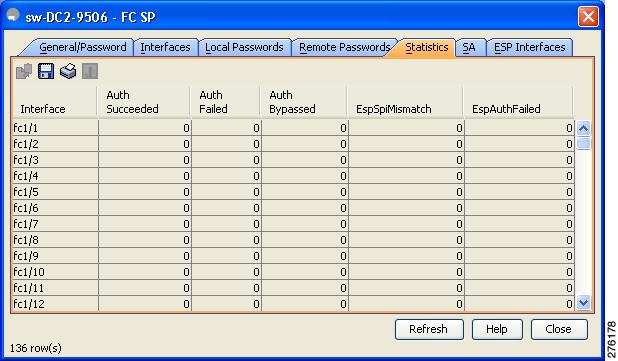
Task: Select the Remote Passwords tab
Action: tap(344, 47)
